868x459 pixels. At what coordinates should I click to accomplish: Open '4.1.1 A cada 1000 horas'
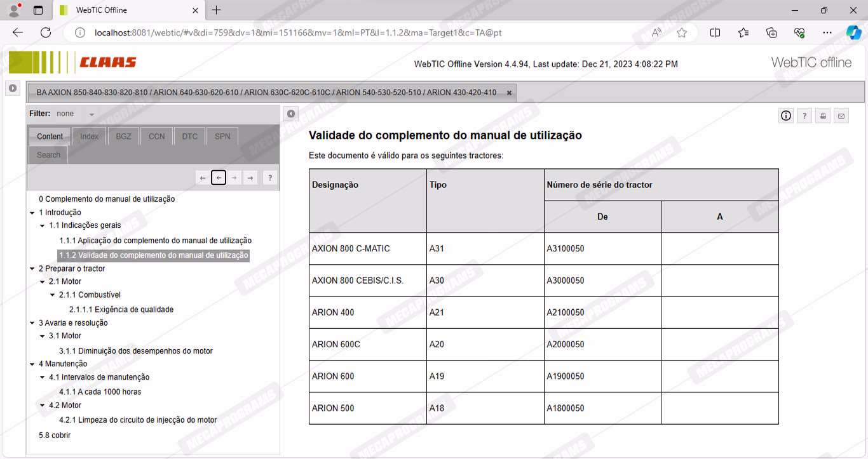tap(100, 392)
